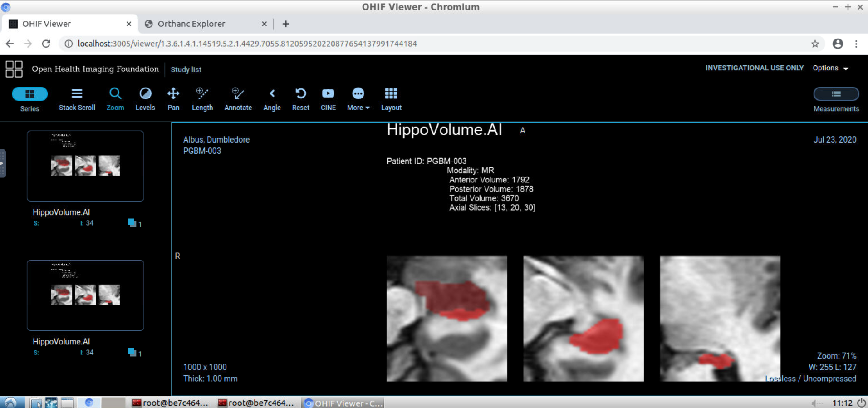Click first series image count icon
868x408 pixels.
132,222
